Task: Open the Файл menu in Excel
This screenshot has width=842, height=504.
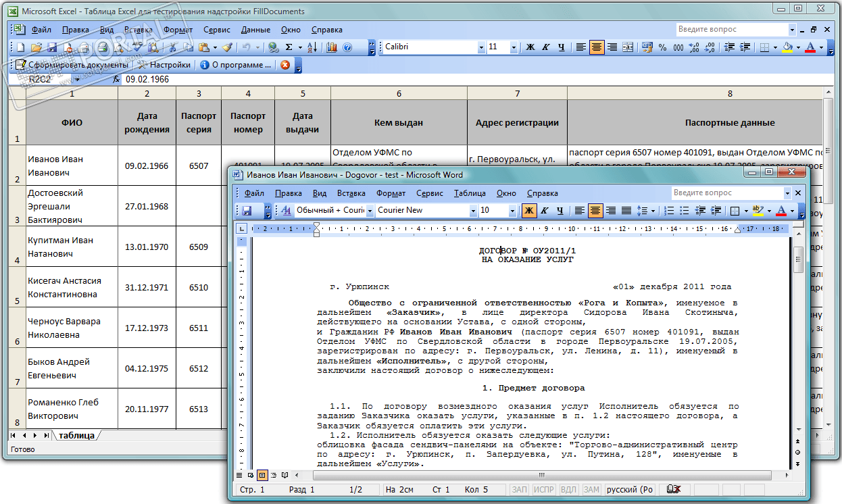Action: 41,30
